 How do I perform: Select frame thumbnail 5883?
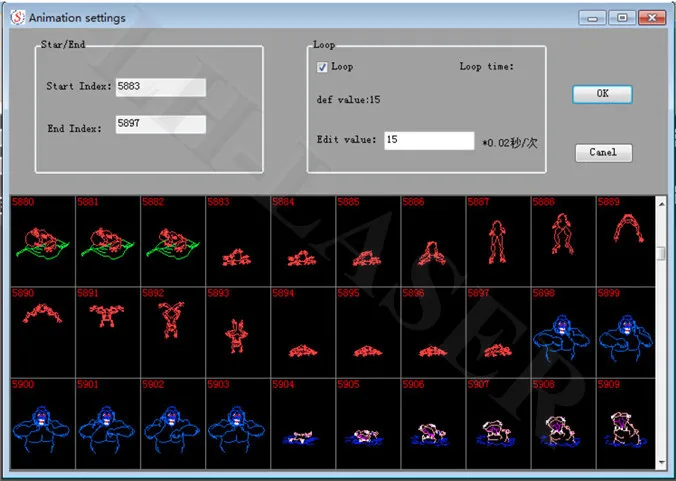[238, 241]
